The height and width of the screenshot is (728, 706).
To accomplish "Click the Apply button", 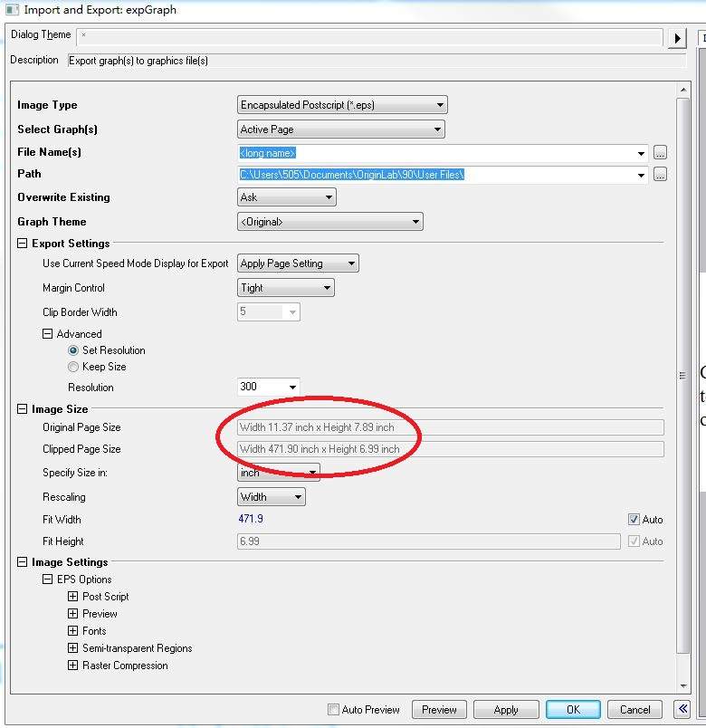I will [506, 710].
